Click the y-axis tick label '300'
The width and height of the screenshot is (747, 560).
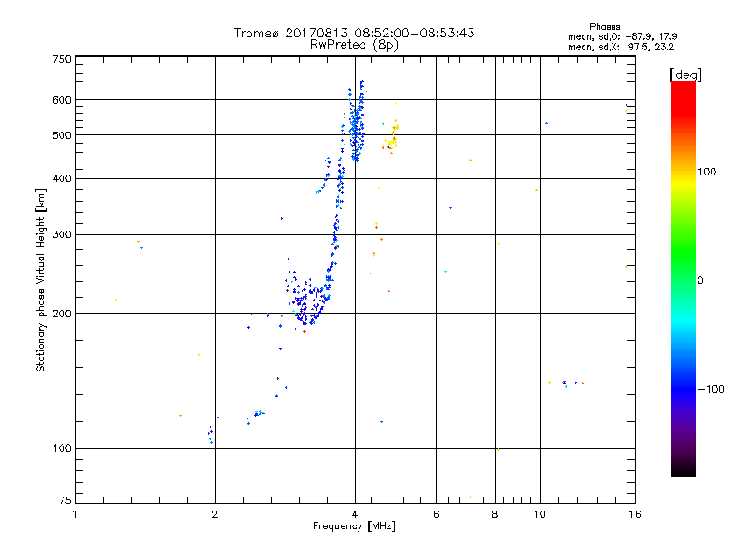[62, 234]
